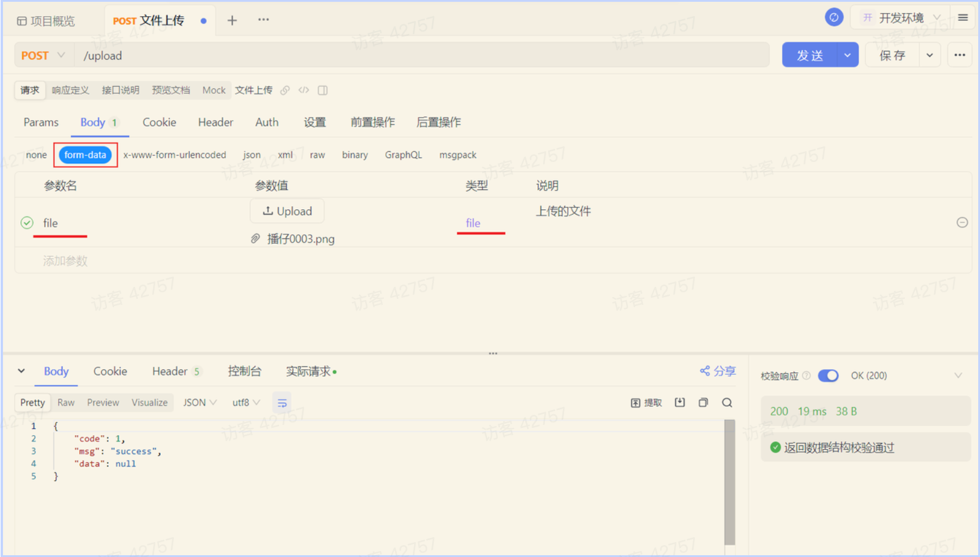Screen dimensions: 980x557
Task: Click the 提取 extract icon in response toolbar
Action: click(x=646, y=402)
